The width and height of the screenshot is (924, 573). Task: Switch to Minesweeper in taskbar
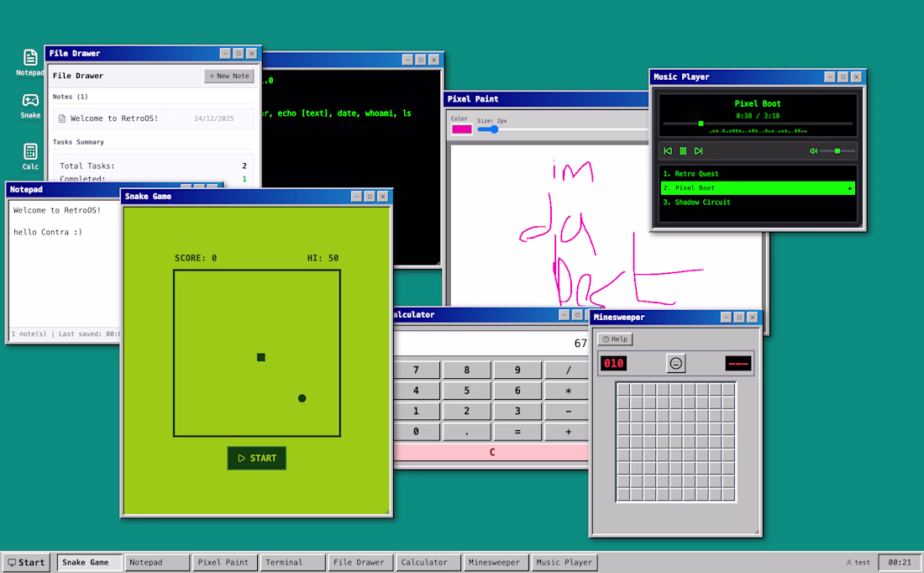pyautogui.click(x=496, y=562)
